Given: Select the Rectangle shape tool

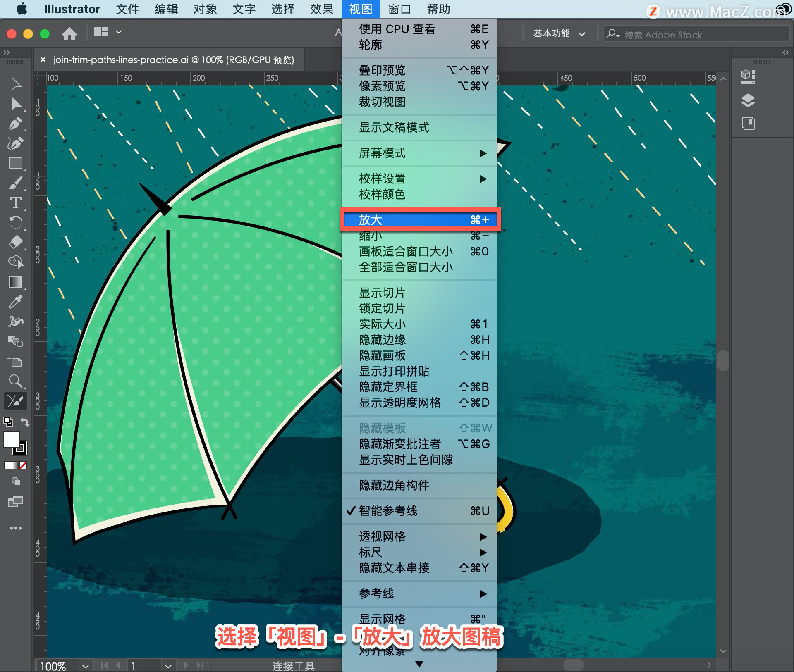Looking at the screenshot, I should (x=15, y=163).
